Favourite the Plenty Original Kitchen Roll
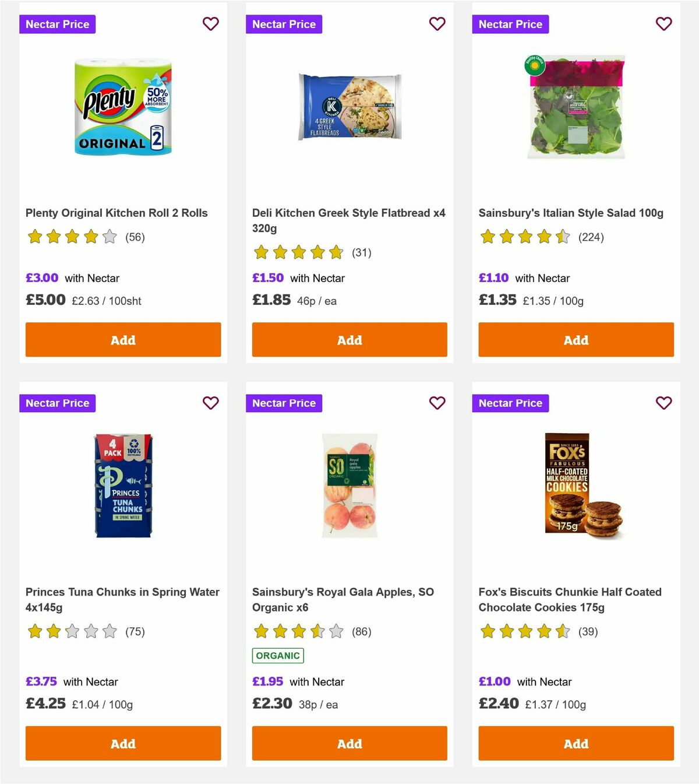The width and height of the screenshot is (699, 784). tap(210, 24)
